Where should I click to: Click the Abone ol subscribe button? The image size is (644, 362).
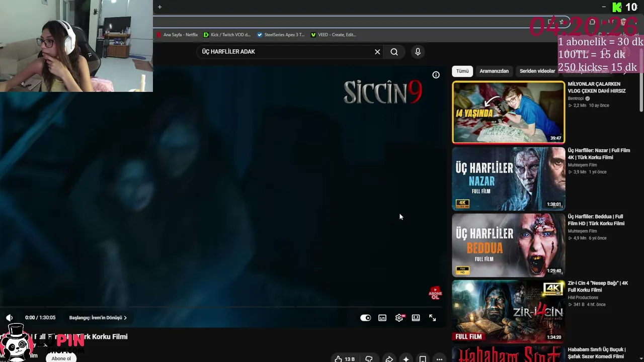61,358
